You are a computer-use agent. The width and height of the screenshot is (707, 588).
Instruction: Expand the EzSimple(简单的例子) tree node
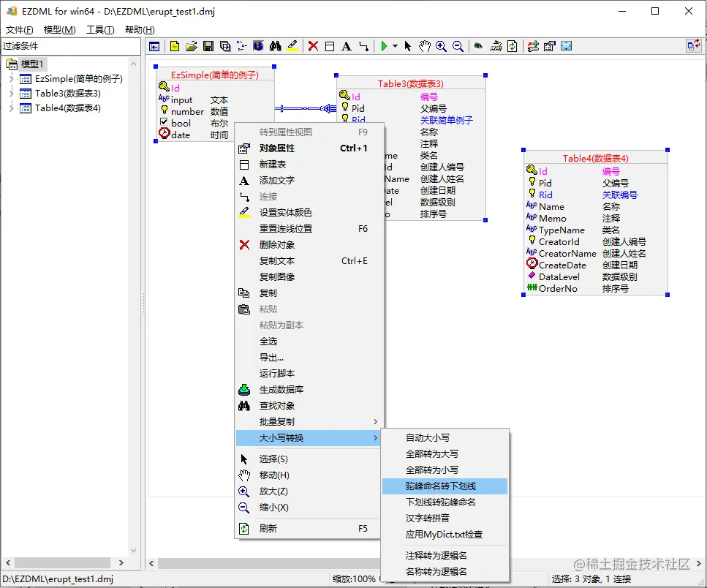[x=12, y=79]
